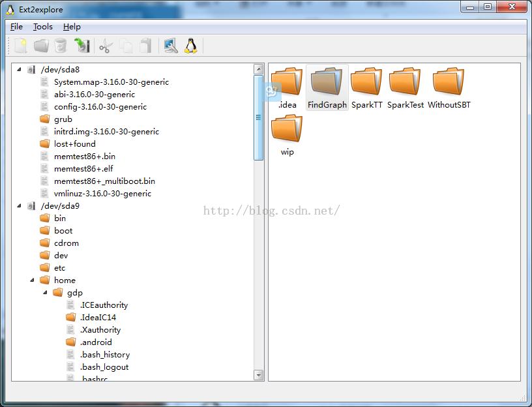
Task: Click the Save/export green arrow toolbar icon
Action: point(81,46)
